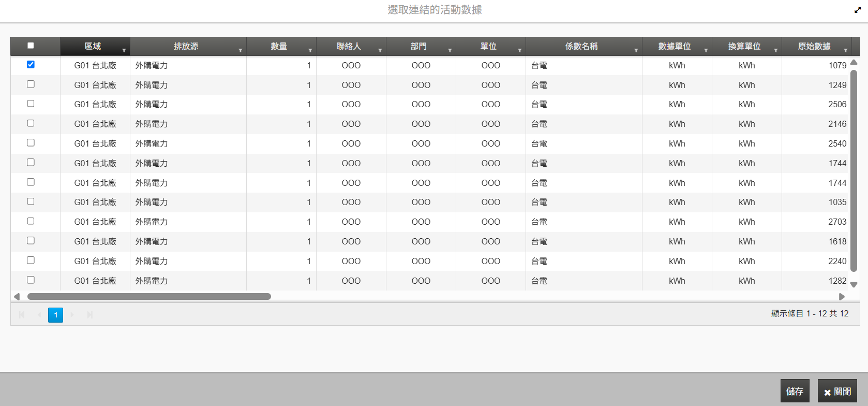Open filter icon on 原始數據 column

846,50
